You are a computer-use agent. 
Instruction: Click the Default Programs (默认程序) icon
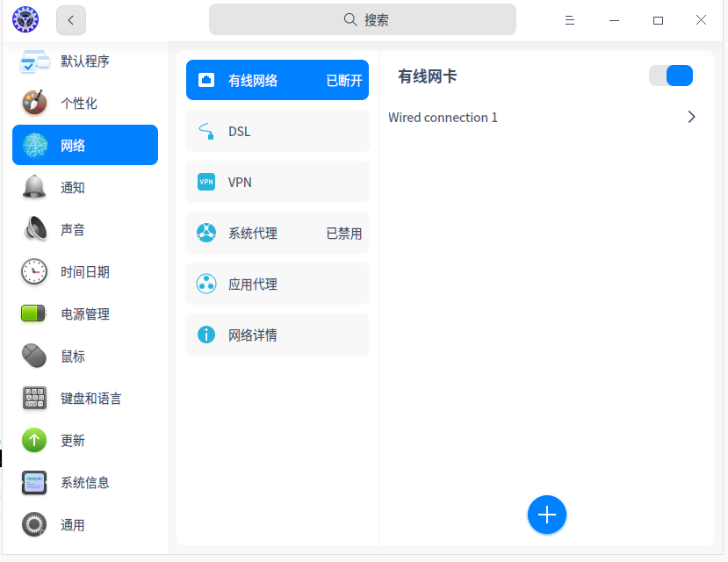tap(34, 61)
